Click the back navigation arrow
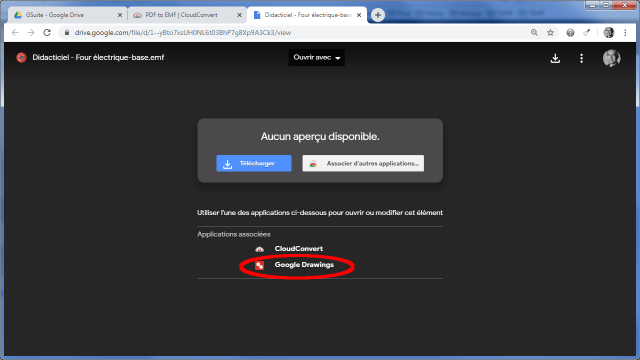Viewport: 640px width, 360px height. (15, 33)
